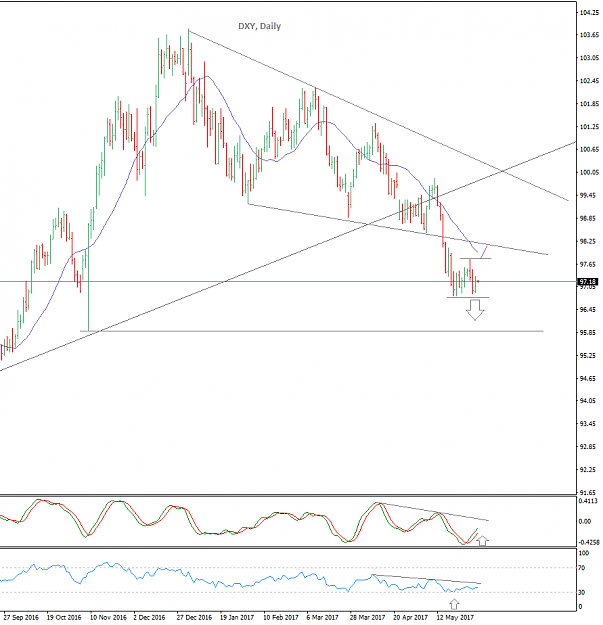Click the down arrow below recent candles
The image size is (603, 625).
pos(475,310)
